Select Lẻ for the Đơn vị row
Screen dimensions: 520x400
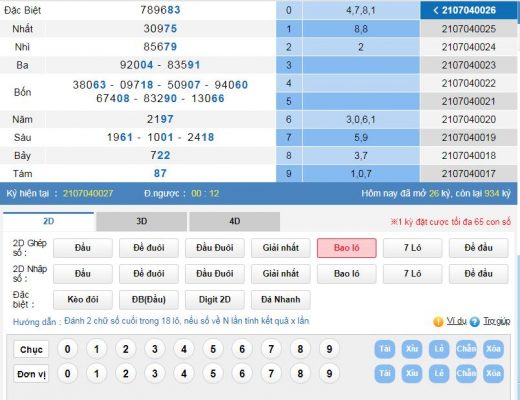pyautogui.click(x=439, y=373)
